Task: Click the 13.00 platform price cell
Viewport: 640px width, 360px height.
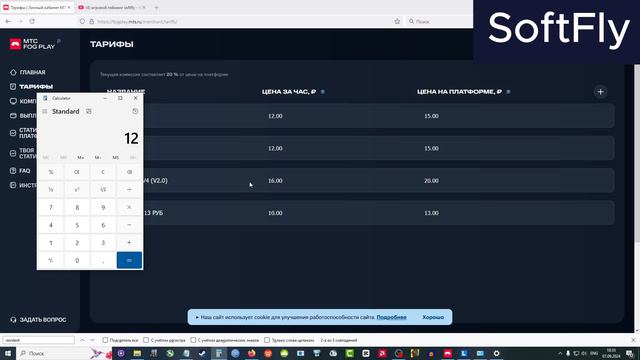Action: [431, 213]
